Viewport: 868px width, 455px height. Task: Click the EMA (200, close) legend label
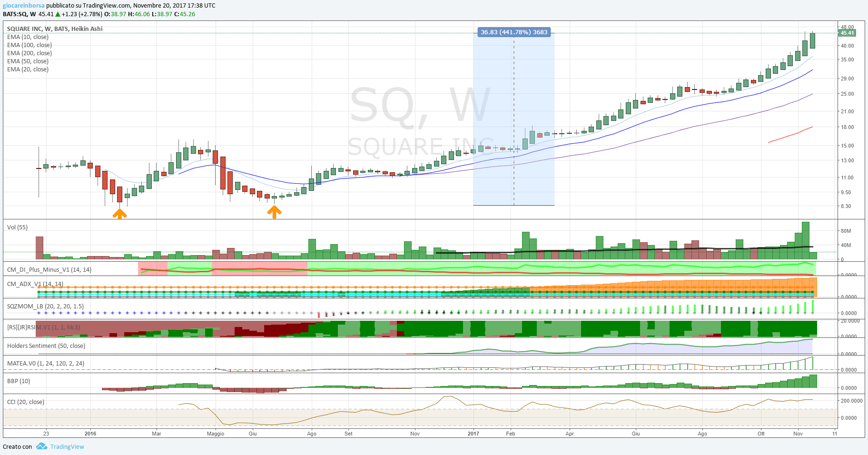30,53
